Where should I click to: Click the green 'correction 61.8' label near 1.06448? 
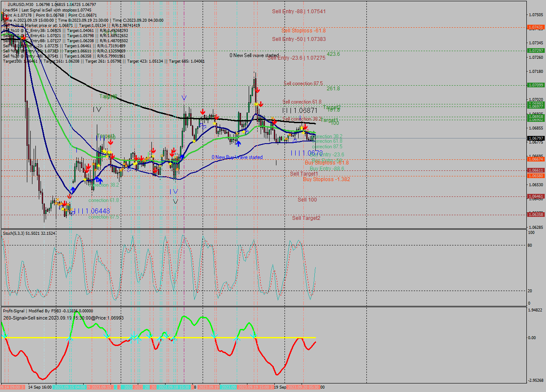104,200
